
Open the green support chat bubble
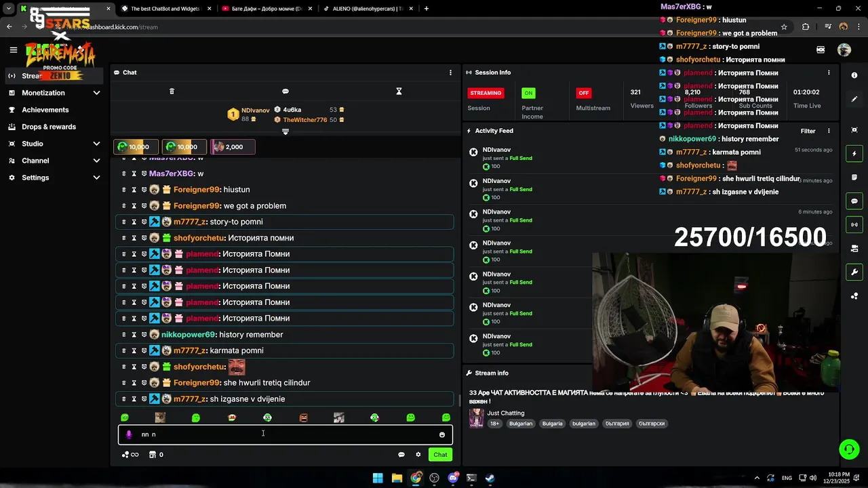(849, 449)
